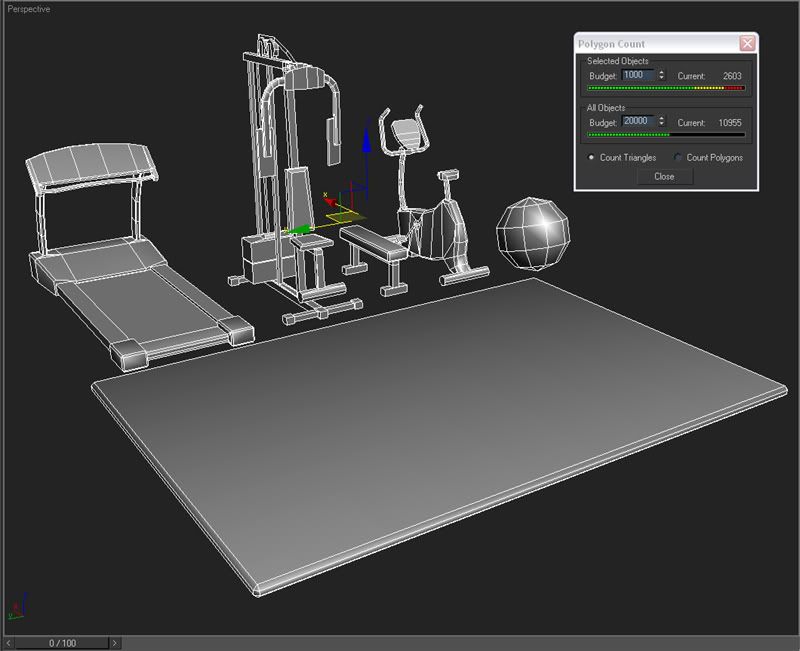Click the Close button in Polygon Count

(x=664, y=176)
